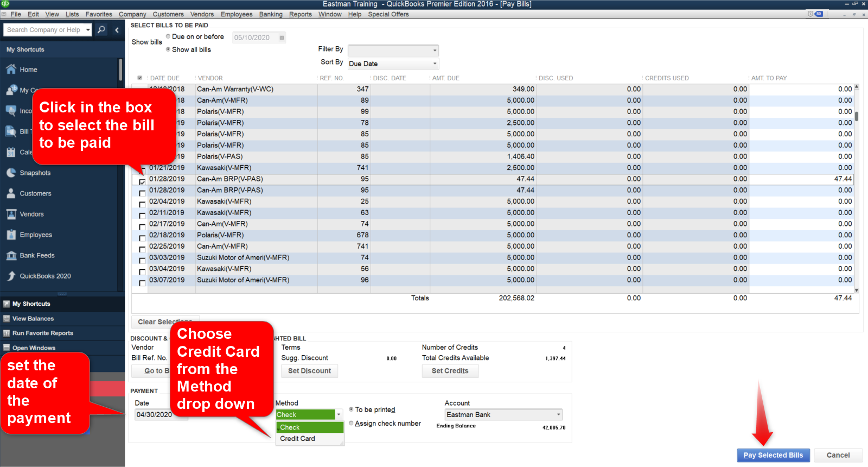Screen dimensions: 868x467
Task: Toggle the select-all checkbox in table header
Action: coord(139,78)
